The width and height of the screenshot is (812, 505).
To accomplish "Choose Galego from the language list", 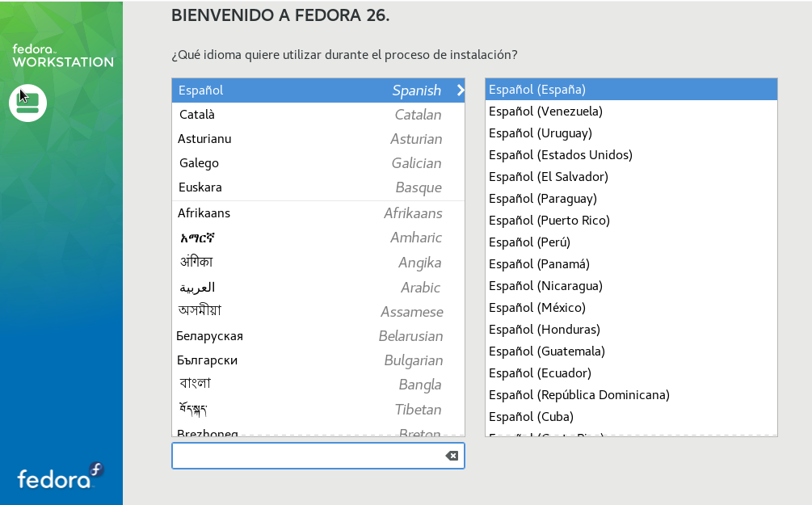I will tap(318, 163).
